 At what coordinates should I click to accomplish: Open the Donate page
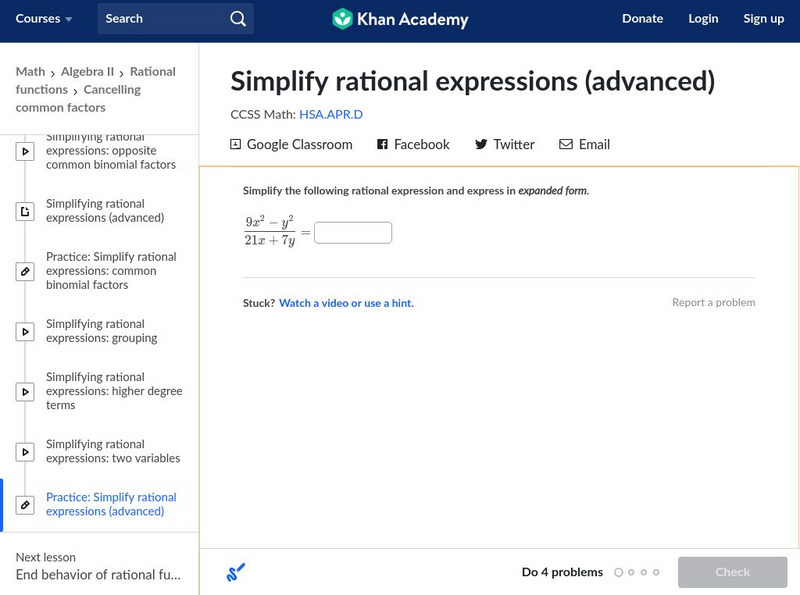[642, 19]
